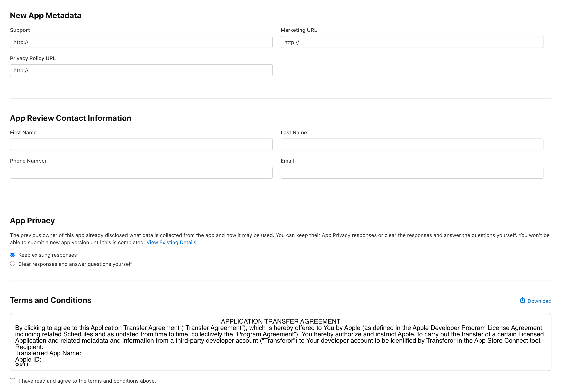
Task: Click the Download icon beside Terms and Conditions
Action: pyautogui.click(x=522, y=300)
